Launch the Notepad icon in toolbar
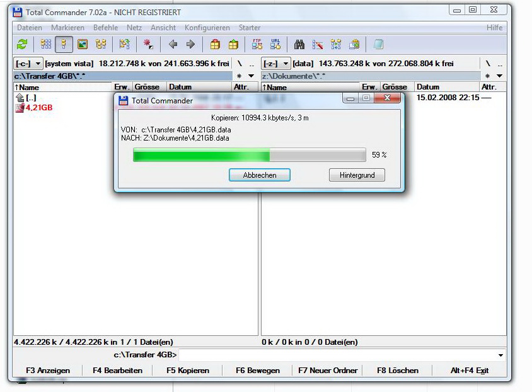The image size is (532, 392). 378,44
